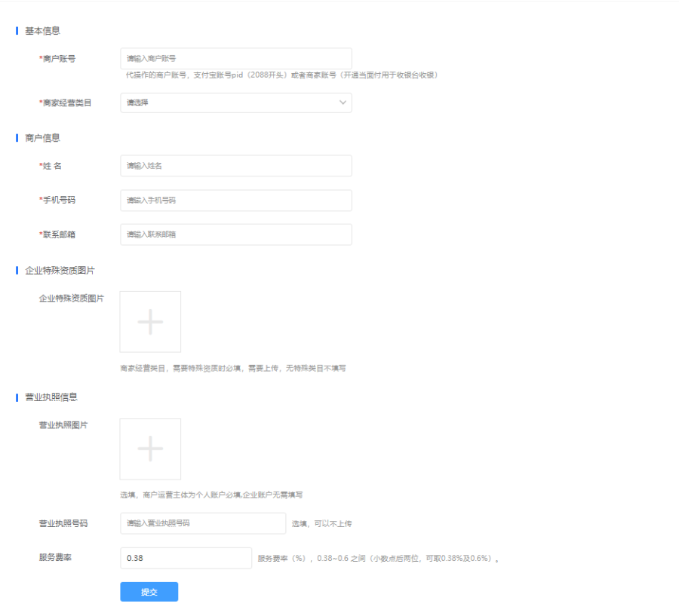Select the 联系邮箱 email input field

[236, 234]
